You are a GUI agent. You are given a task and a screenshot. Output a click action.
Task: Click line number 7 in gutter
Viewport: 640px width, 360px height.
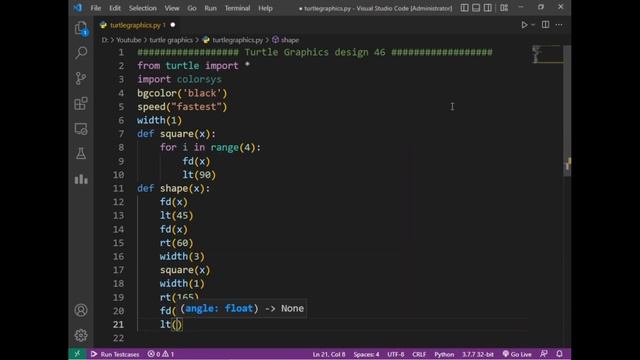121,134
